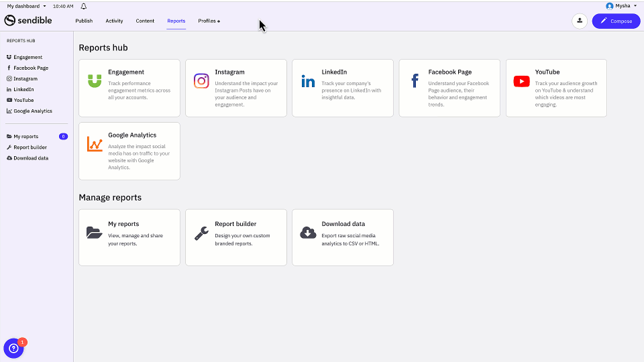
Task: Click sidebar Instagram icon
Action: (x=9, y=78)
